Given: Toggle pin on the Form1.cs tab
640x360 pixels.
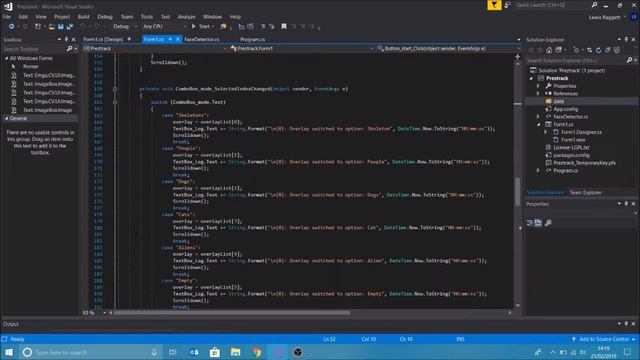Looking at the screenshot, I should point(170,39).
